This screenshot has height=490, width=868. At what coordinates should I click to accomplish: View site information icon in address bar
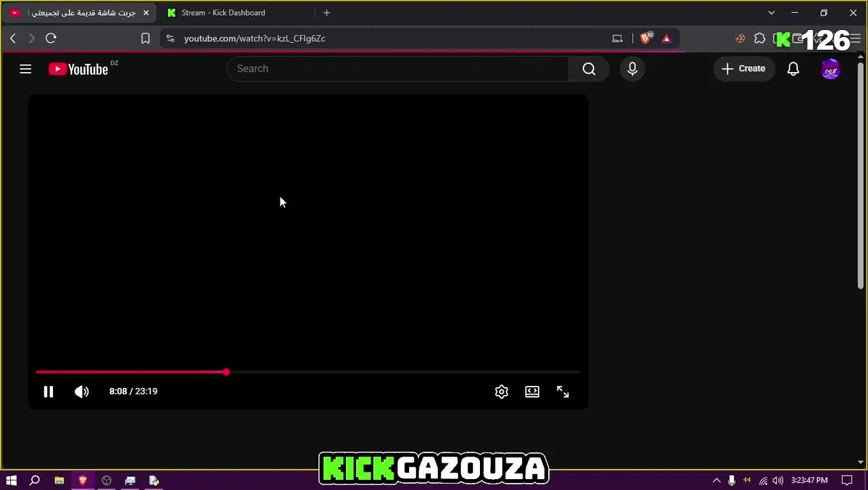tap(170, 39)
